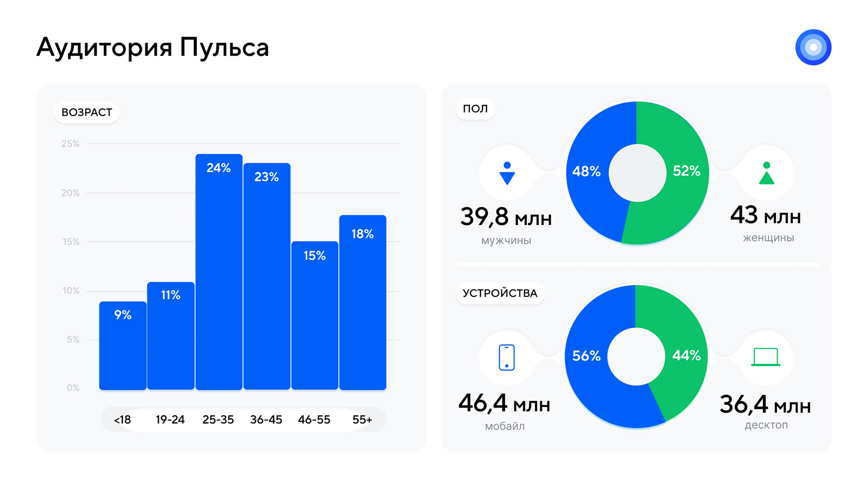
Task: Click the 23% bar for ages 36-45
Action: [x=266, y=277]
